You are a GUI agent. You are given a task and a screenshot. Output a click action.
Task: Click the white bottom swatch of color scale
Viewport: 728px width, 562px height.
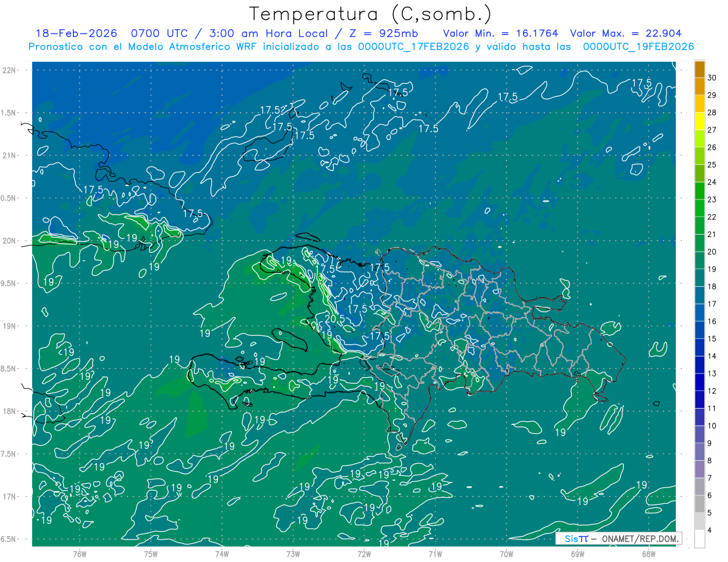pos(699,539)
